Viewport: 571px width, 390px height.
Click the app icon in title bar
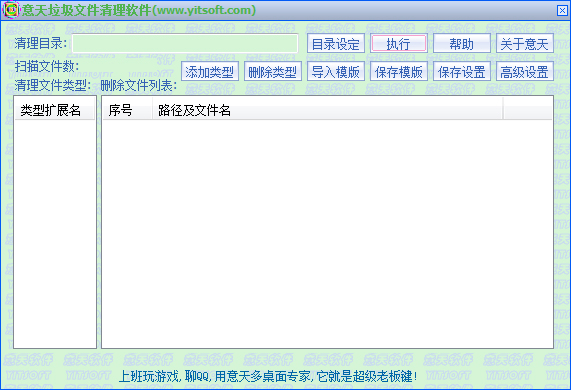coord(11,9)
